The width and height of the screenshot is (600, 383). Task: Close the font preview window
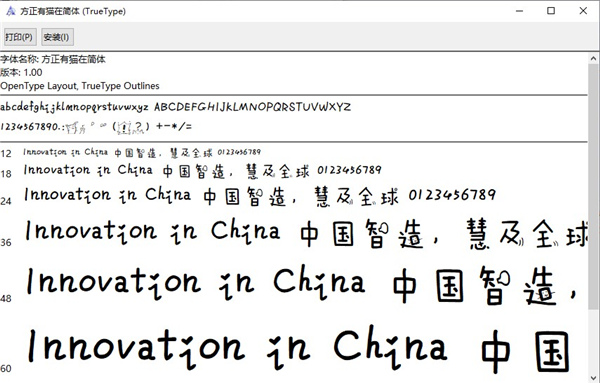(x=583, y=11)
